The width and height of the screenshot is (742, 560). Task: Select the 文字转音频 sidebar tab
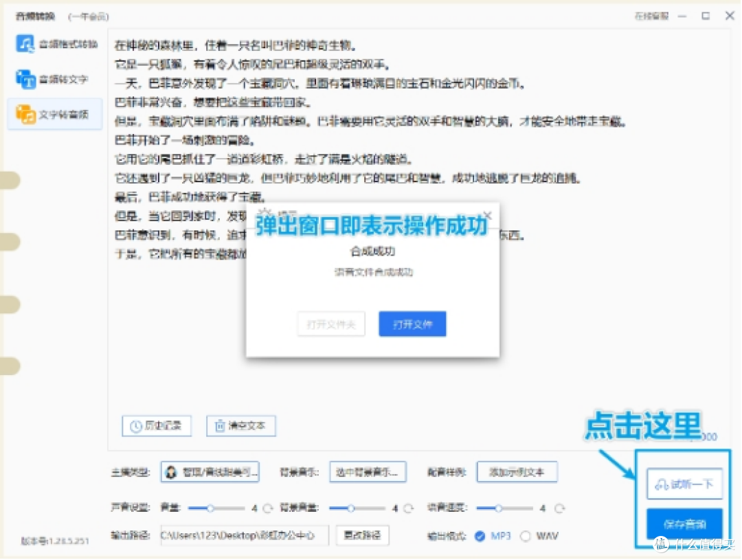click(x=56, y=114)
